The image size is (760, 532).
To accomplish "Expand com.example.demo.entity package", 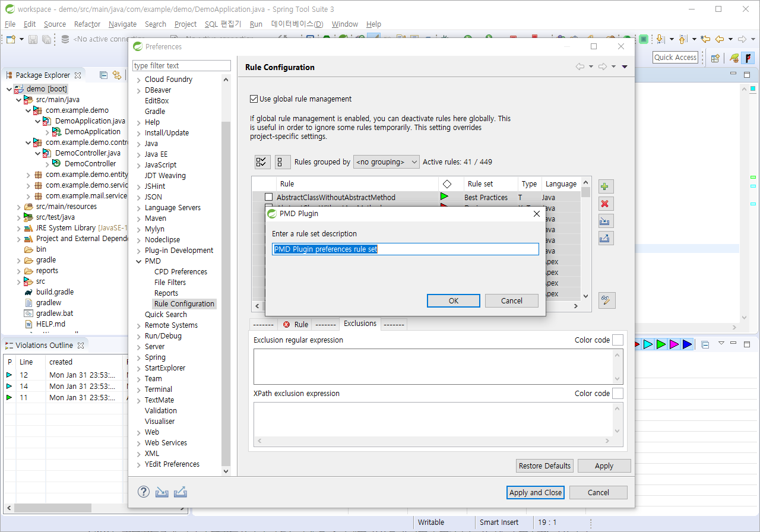I will pos(28,175).
